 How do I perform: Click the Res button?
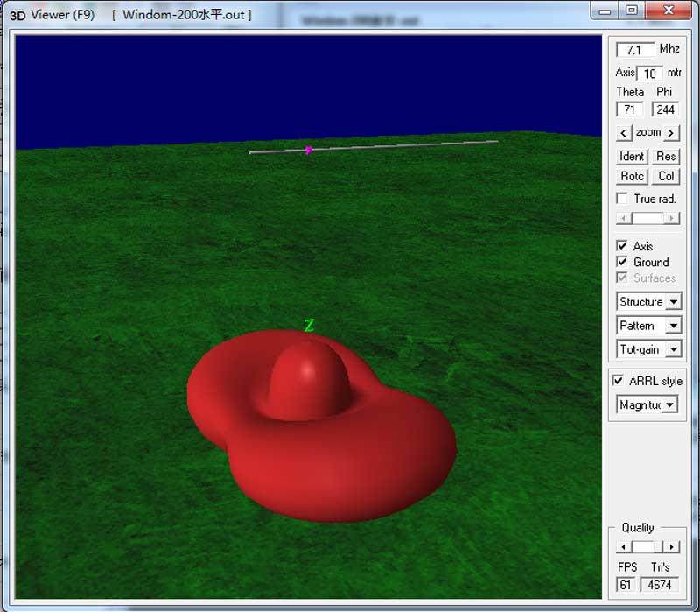click(x=666, y=157)
